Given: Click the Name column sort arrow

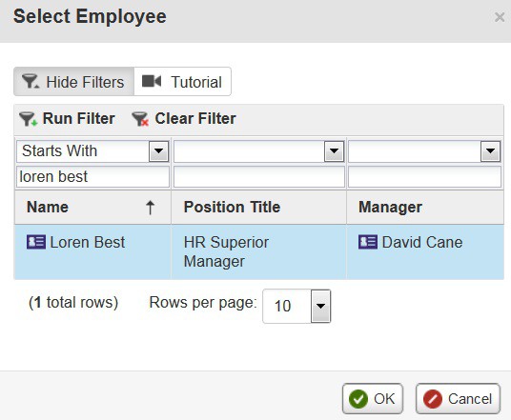Looking at the screenshot, I should (x=150, y=208).
